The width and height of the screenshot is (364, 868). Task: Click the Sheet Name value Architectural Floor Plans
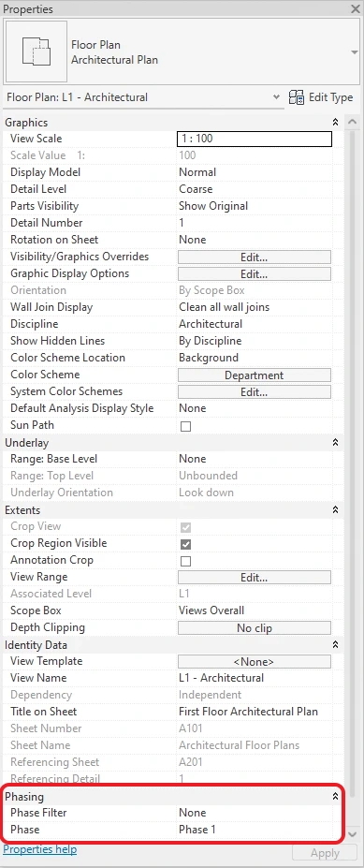[239, 745]
